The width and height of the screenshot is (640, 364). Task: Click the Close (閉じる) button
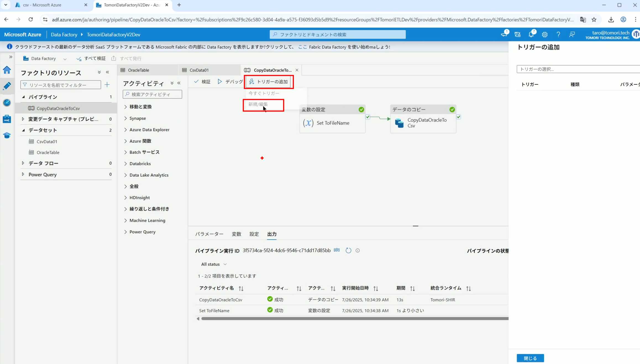pyautogui.click(x=530, y=358)
